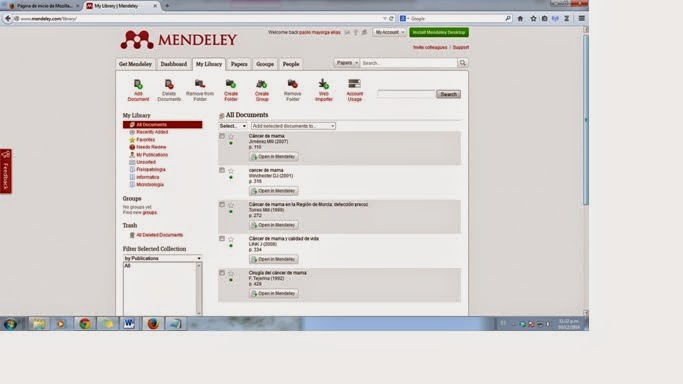Click the Mendeley logo

point(179,40)
